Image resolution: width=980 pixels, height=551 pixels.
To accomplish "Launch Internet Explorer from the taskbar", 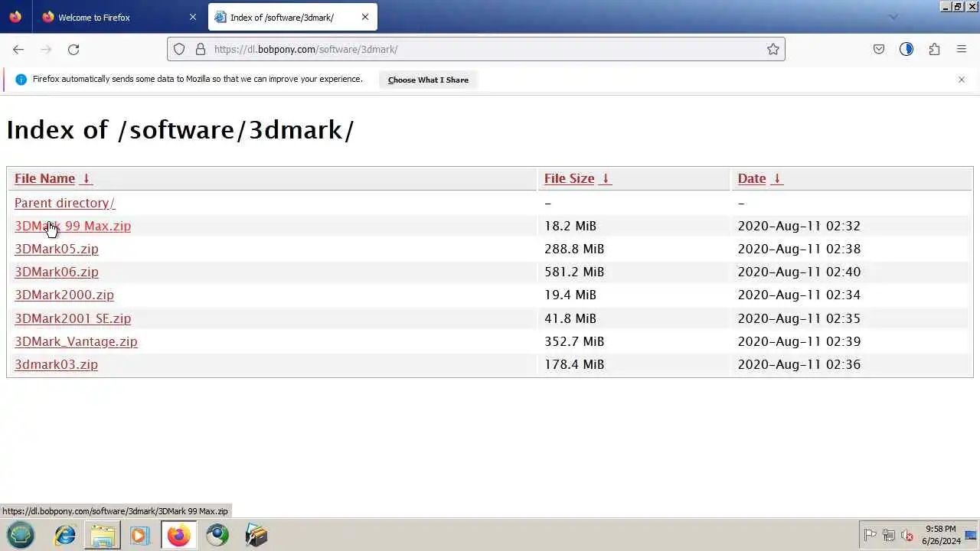I will 65,535.
